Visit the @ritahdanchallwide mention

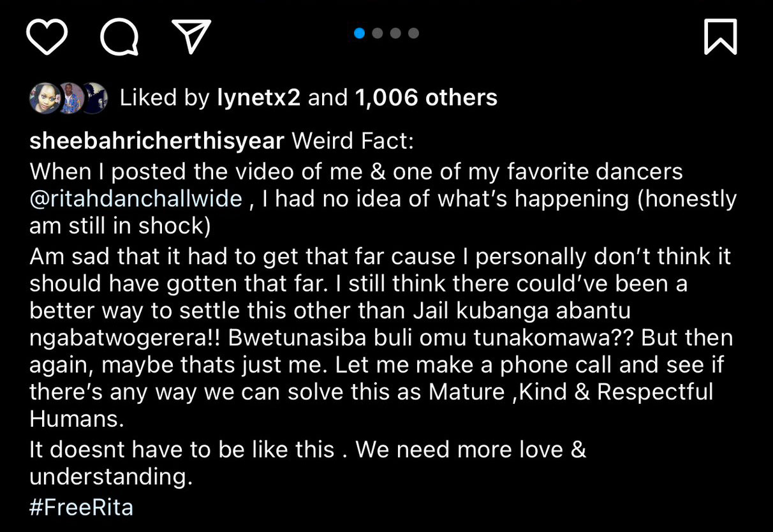click(136, 199)
